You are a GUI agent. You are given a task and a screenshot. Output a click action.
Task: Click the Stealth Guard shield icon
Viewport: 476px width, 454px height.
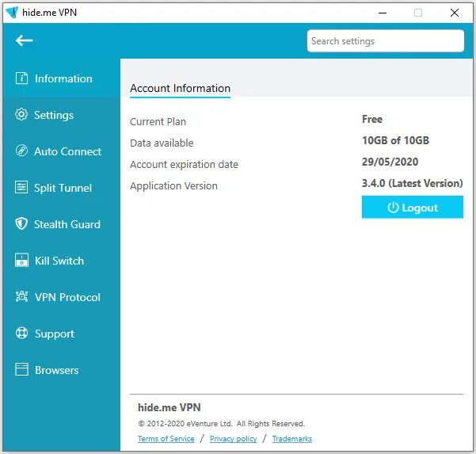(21, 223)
